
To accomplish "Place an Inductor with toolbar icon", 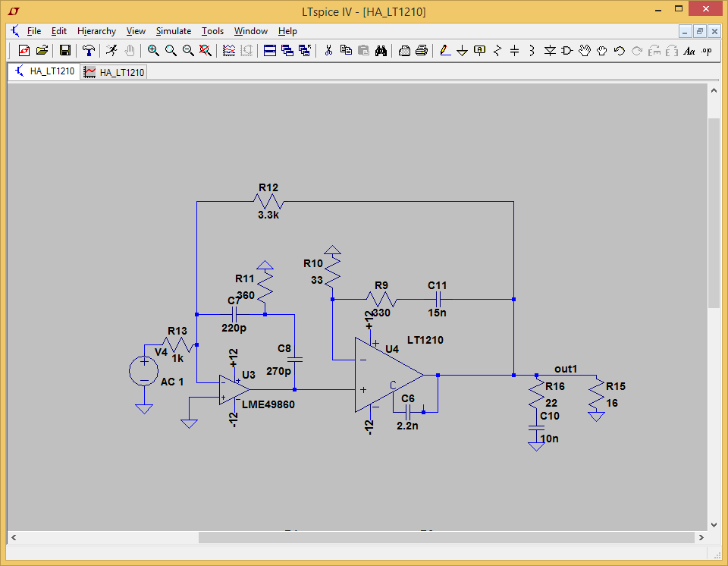I will coord(532,50).
